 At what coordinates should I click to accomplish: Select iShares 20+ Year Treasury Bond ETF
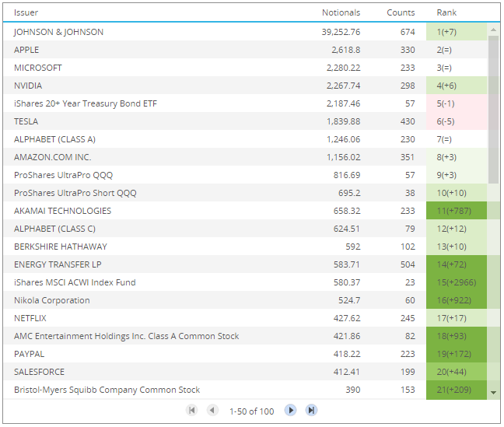(x=86, y=103)
